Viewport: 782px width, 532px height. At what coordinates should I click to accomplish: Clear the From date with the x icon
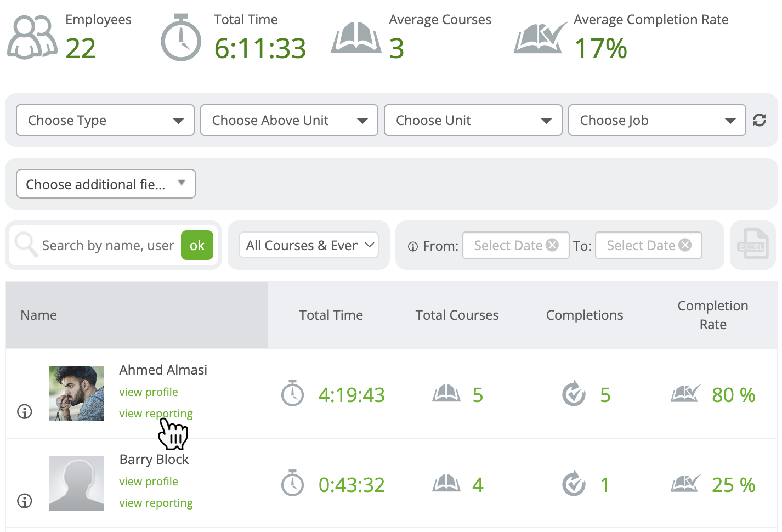point(552,245)
